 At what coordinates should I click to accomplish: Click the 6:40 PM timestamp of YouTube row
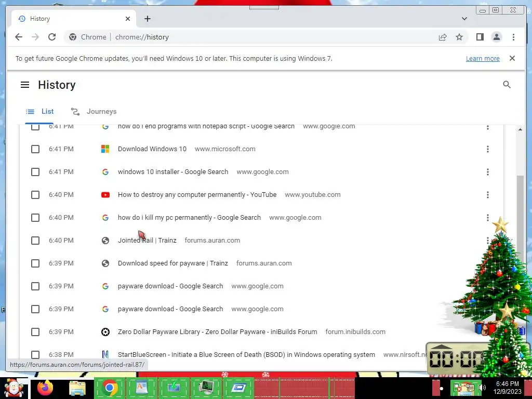(x=61, y=195)
